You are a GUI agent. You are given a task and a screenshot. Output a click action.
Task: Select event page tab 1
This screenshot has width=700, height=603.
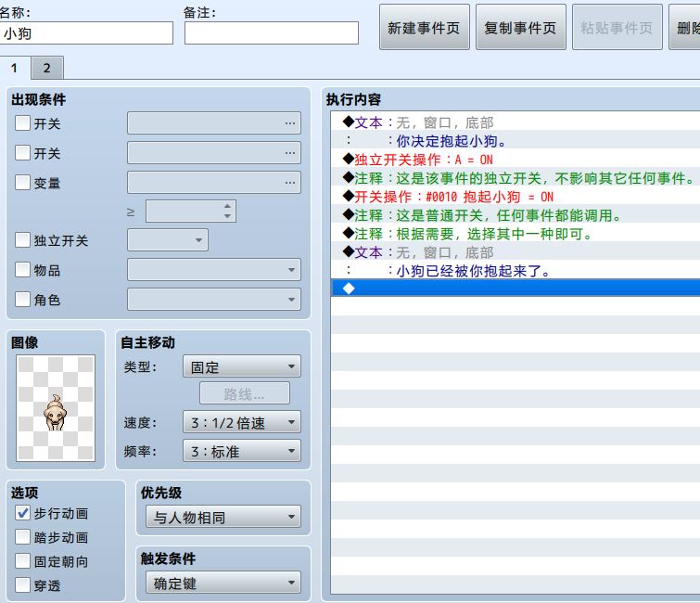point(14,68)
